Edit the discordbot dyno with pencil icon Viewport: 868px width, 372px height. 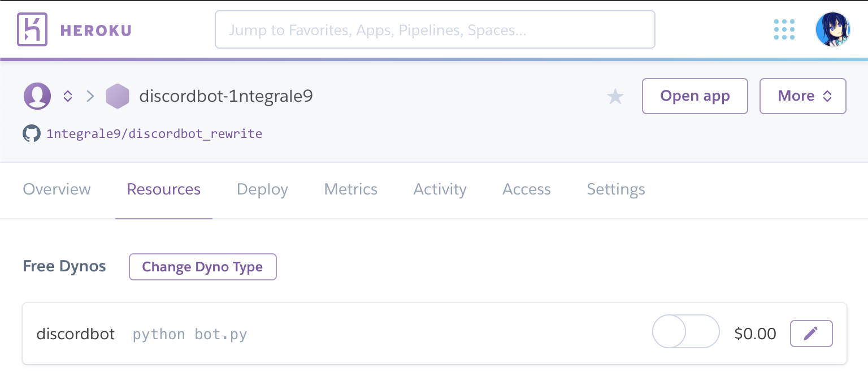tap(811, 334)
